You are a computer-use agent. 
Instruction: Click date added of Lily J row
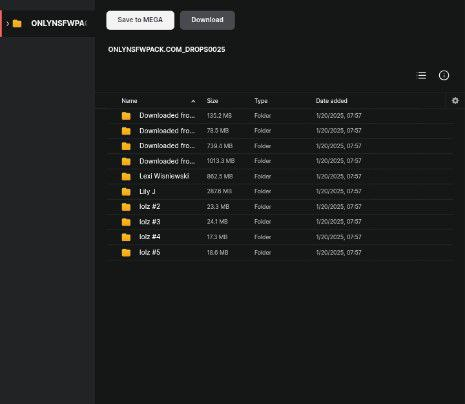click(339, 191)
